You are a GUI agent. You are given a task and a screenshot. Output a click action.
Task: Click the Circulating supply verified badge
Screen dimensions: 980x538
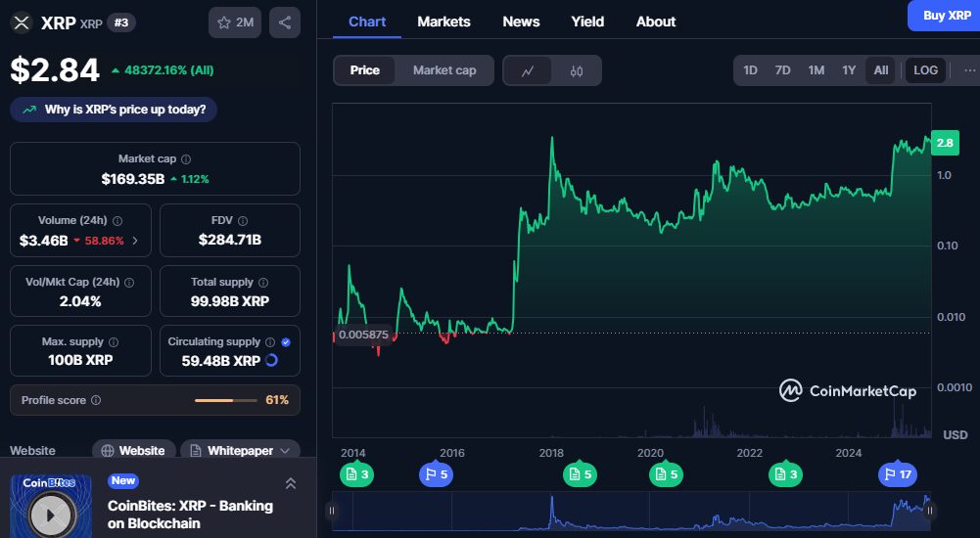tap(286, 342)
